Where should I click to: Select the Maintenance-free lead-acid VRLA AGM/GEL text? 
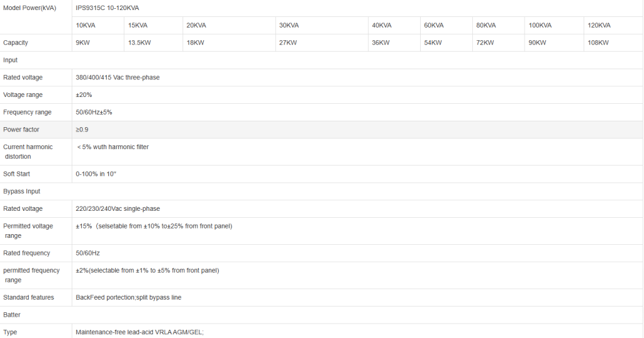pos(140,332)
